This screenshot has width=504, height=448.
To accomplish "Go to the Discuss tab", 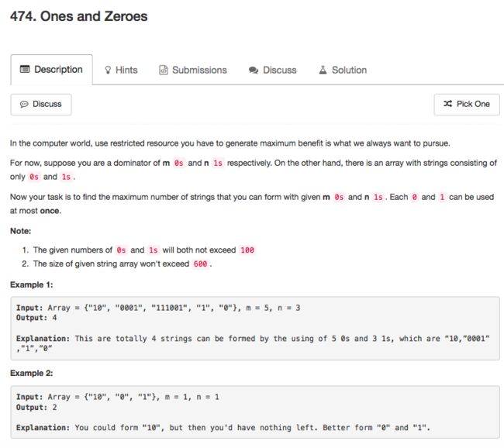I will 273,70.
